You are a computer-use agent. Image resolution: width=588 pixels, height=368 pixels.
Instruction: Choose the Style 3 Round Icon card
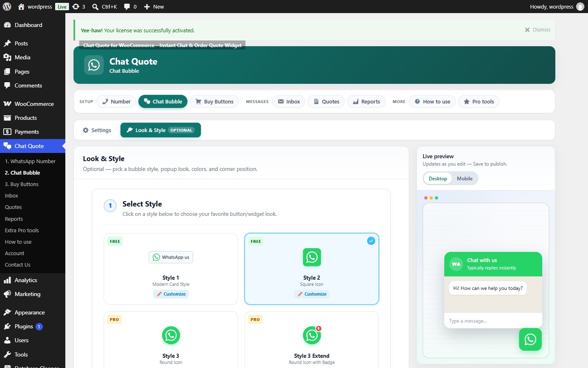pos(171,340)
